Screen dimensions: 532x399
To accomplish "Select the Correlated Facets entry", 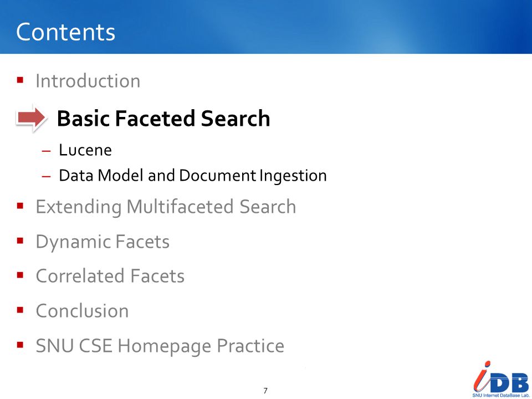I will pos(110,275).
